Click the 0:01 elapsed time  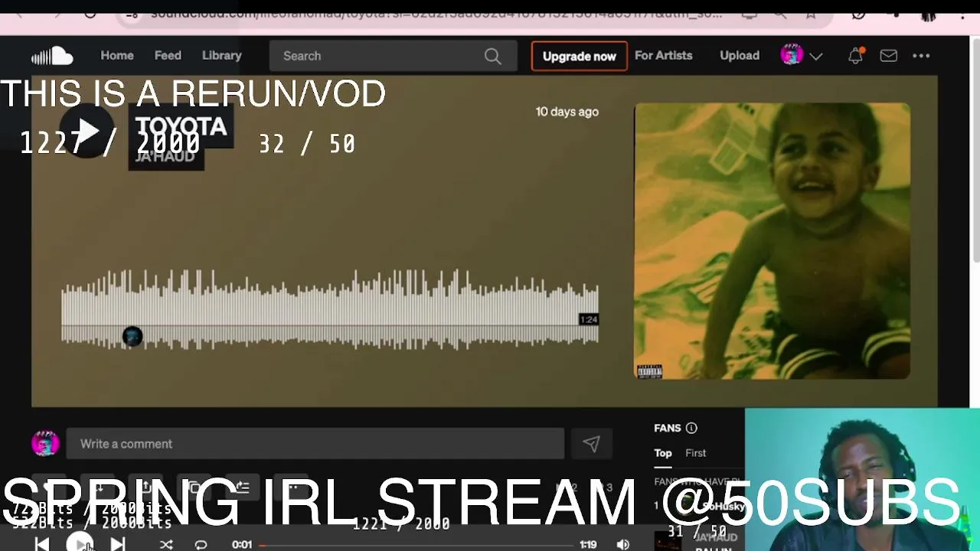pyautogui.click(x=242, y=545)
